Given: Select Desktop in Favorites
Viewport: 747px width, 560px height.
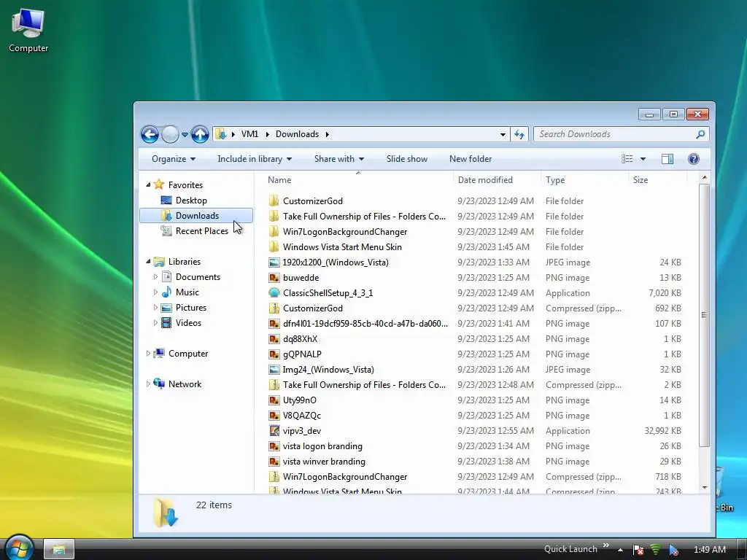Looking at the screenshot, I should tap(191, 201).
